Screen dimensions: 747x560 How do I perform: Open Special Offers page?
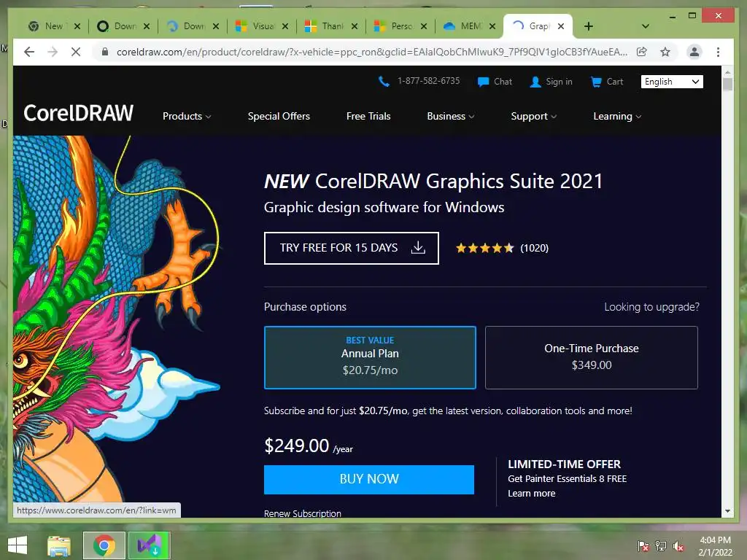[x=279, y=116]
